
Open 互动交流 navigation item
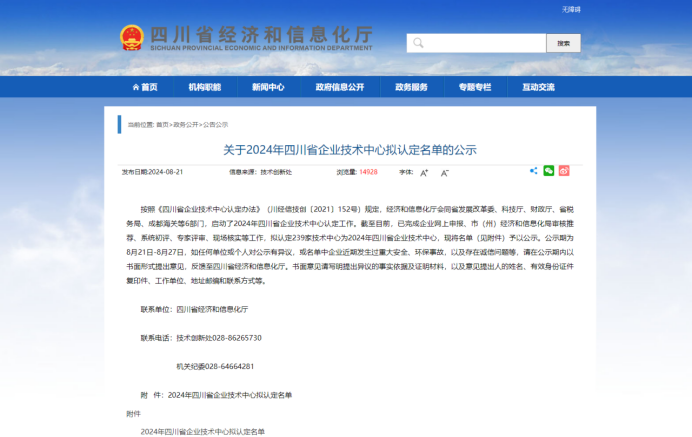[538, 87]
